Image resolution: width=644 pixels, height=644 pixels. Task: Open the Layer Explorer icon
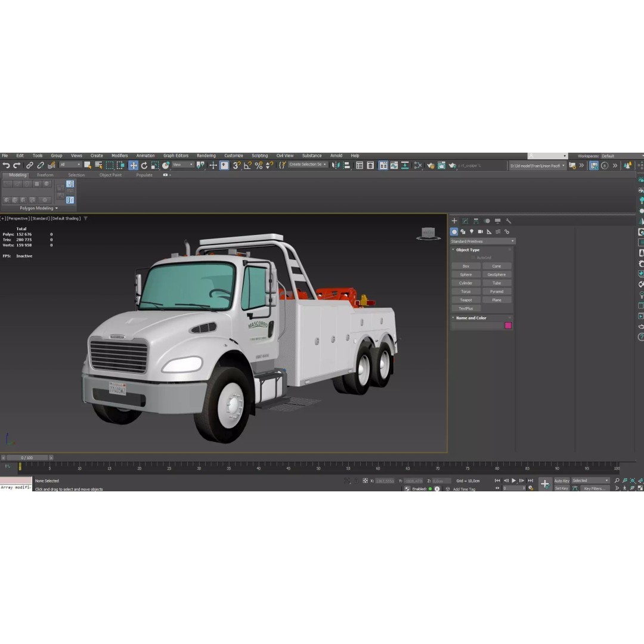(370, 166)
